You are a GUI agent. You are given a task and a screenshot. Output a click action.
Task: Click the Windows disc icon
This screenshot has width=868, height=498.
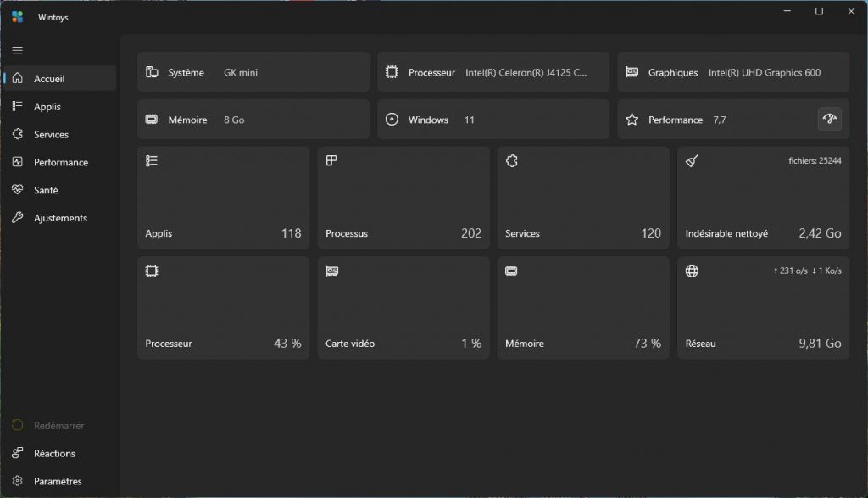click(392, 119)
